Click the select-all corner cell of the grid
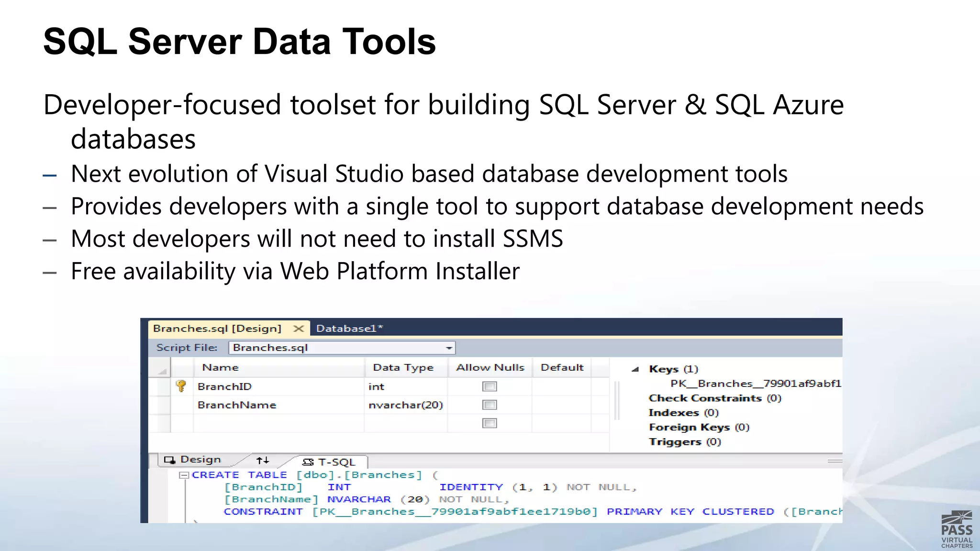This screenshot has height=551, width=980. point(159,368)
